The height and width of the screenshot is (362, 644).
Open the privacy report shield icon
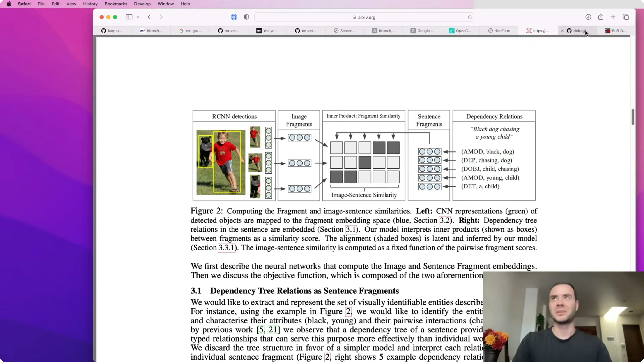coord(246,17)
